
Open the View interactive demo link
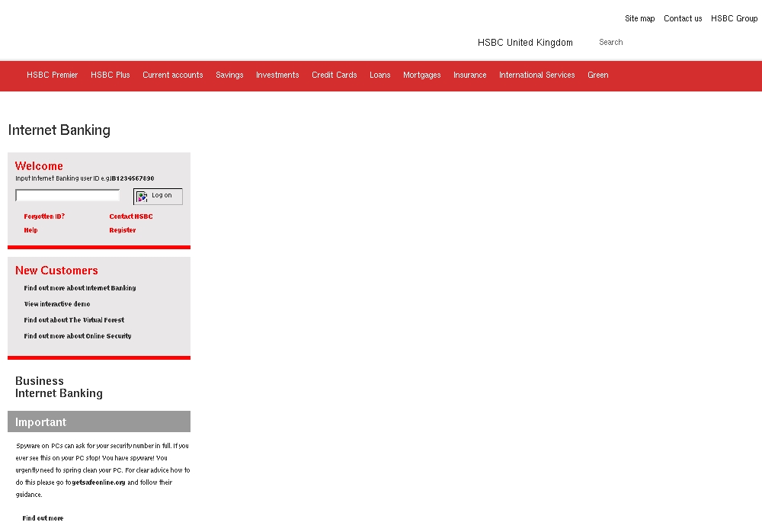(57, 304)
